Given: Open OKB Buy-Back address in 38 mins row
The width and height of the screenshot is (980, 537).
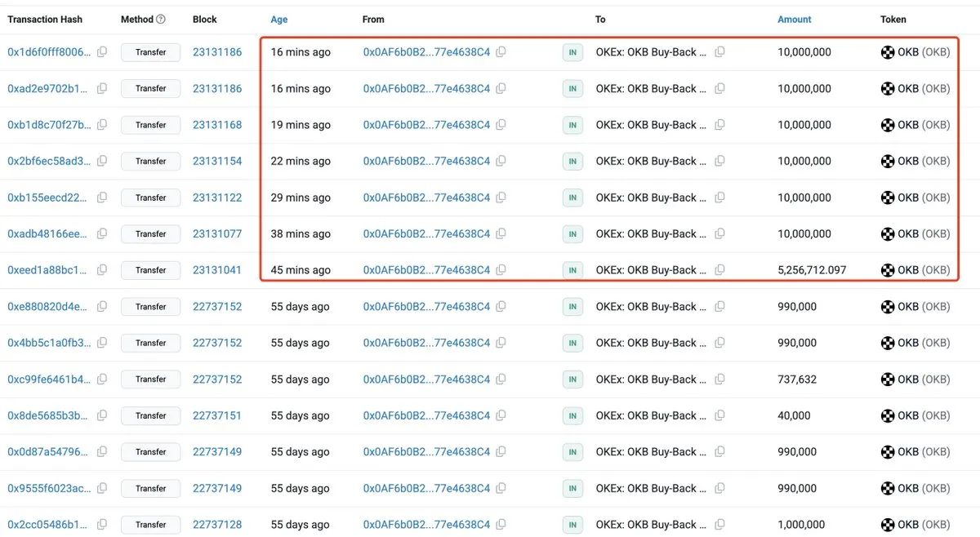Looking at the screenshot, I should 651,233.
